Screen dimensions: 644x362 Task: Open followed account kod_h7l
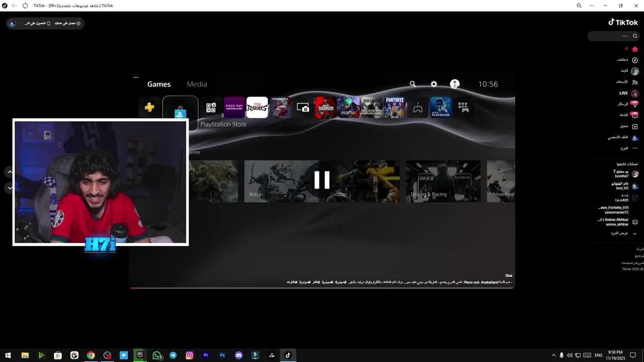624,186
